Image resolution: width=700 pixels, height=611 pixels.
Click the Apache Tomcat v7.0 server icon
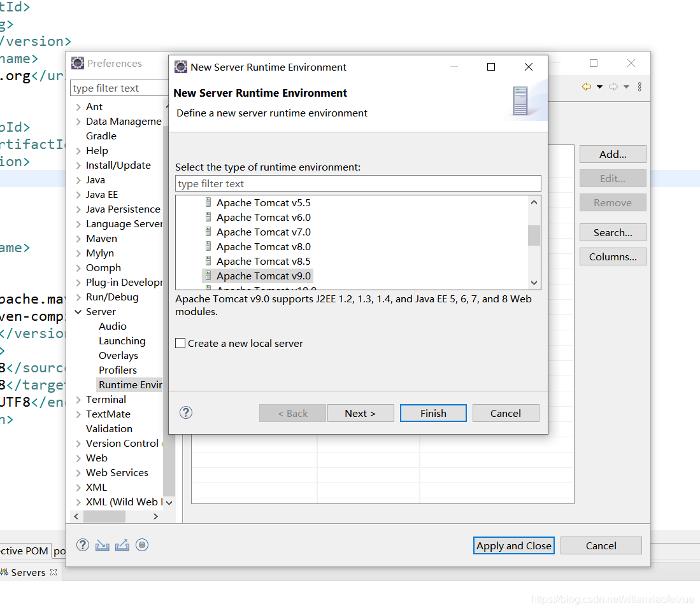pyautogui.click(x=208, y=232)
